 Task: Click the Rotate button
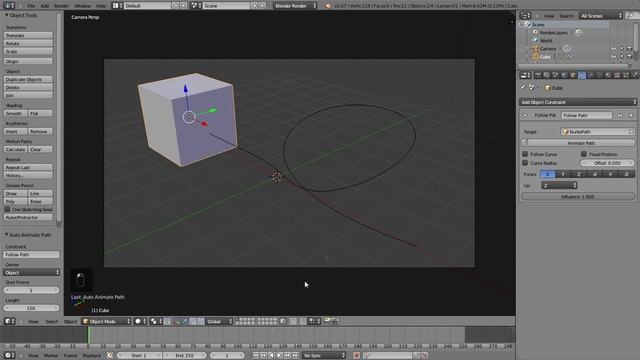28,43
